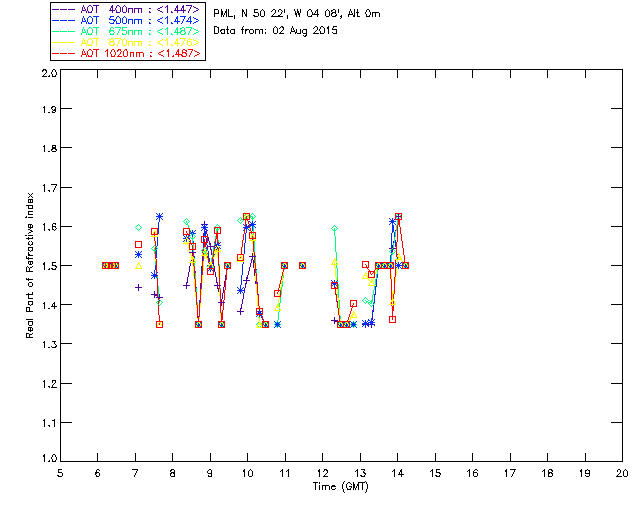Click the AOT 1020nm legend entry

coord(126,53)
